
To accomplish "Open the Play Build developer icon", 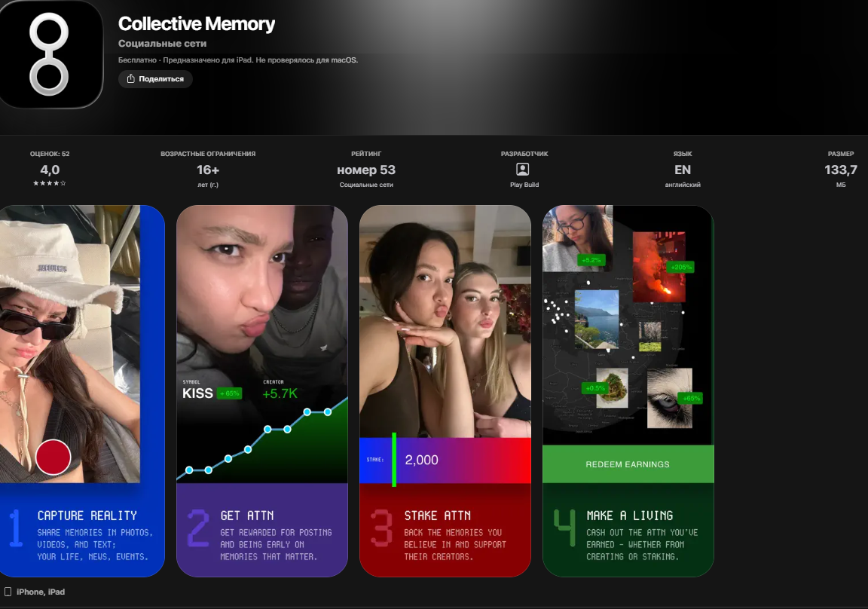I will [523, 170].
